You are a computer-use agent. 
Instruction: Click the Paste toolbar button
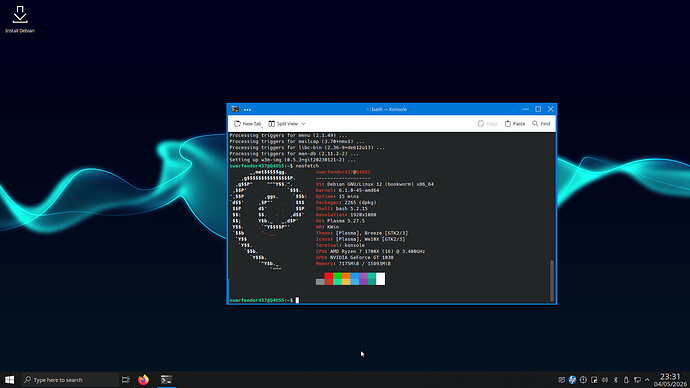point(515,124)
